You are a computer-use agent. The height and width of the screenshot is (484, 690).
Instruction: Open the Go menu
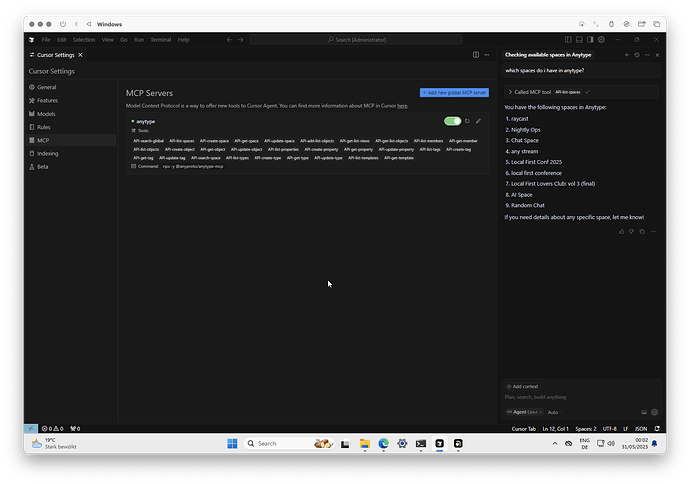[124, 40]
